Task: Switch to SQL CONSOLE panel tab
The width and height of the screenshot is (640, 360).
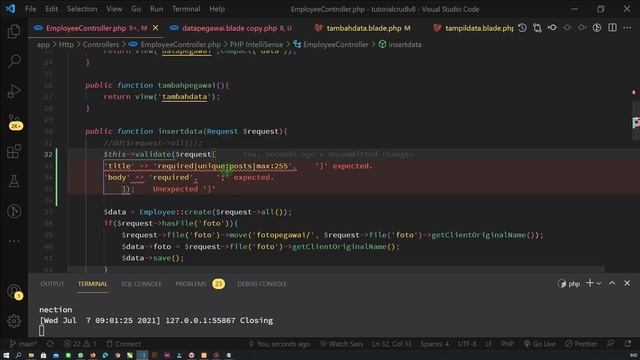Action: tap(141, 284)
